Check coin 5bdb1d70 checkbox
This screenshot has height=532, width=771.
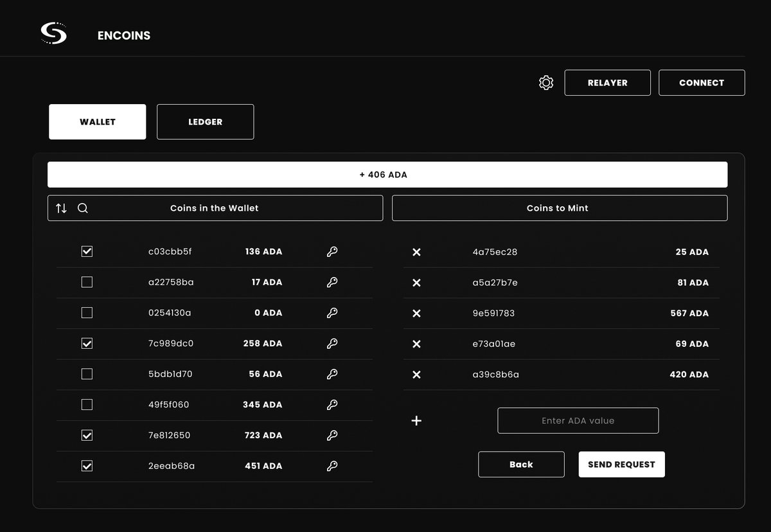coord(87,374)
